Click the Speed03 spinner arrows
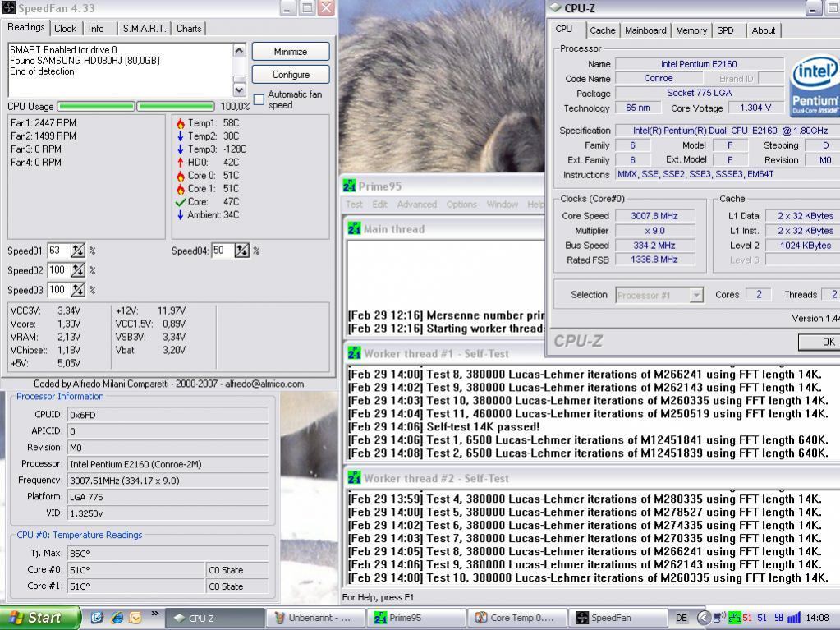The image size is (840, 630). coord(78,290)
